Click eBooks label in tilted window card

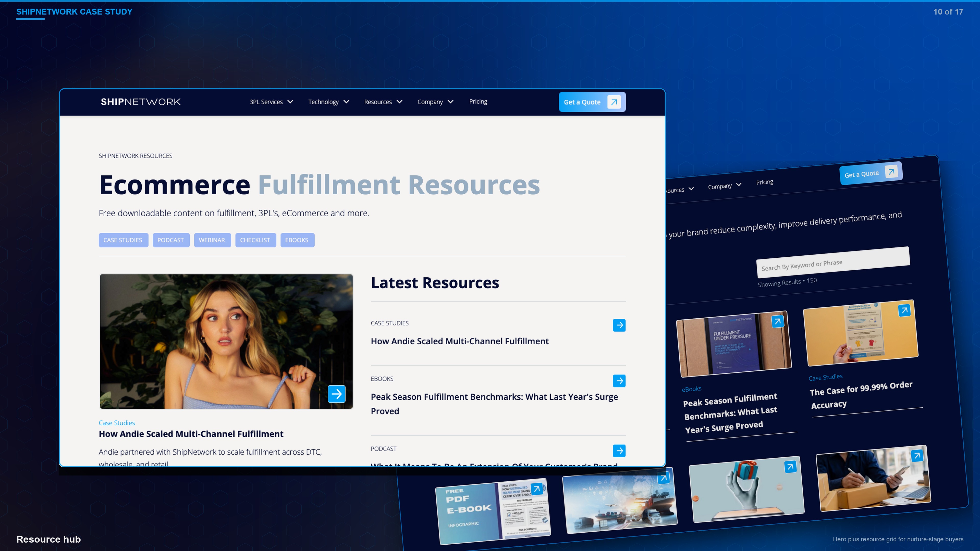[x=691, y=389]
